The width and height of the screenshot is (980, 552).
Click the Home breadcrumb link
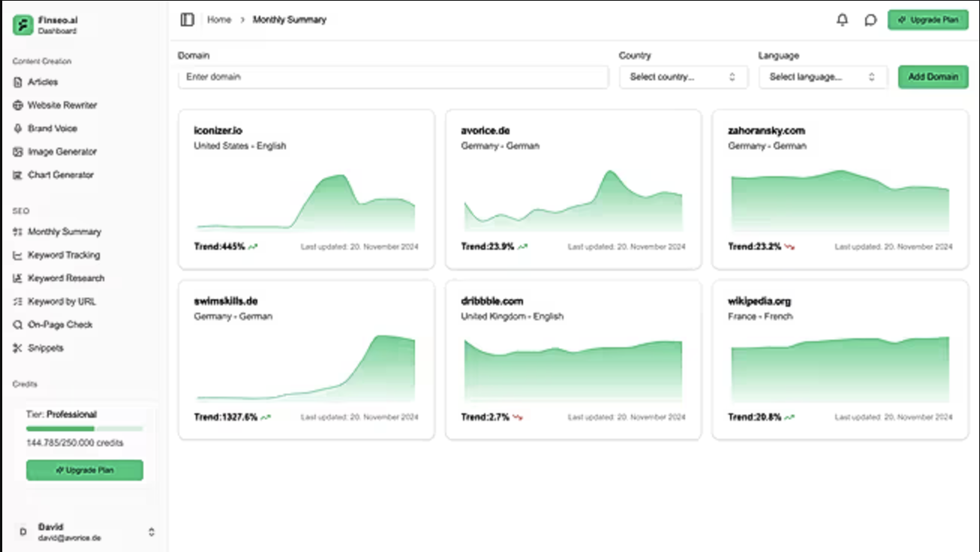point(219,19)
